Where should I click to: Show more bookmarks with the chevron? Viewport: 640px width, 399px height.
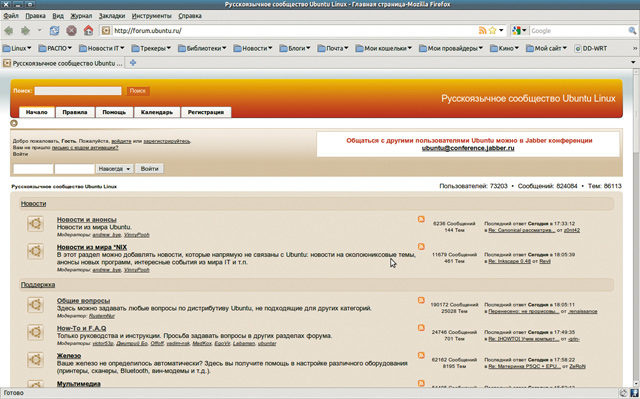635,49
